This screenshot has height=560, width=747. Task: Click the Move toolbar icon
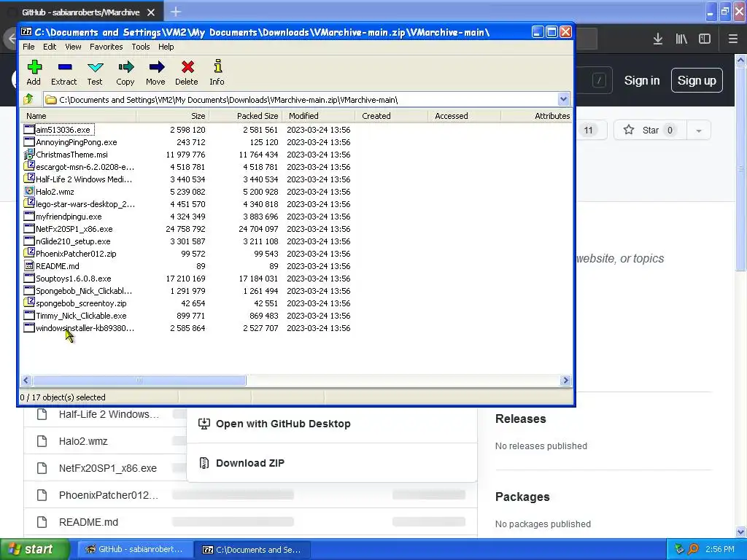click(156, 67)
